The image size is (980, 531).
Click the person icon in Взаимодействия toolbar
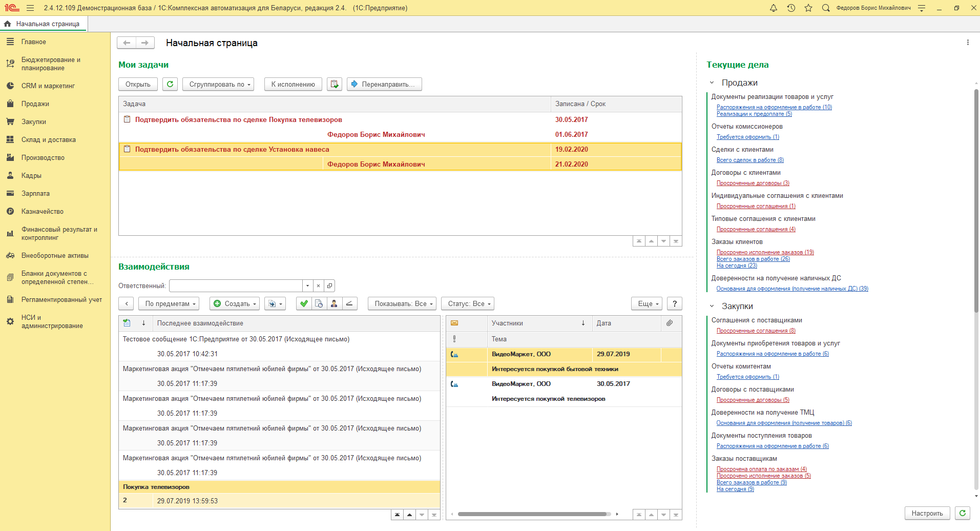334,303
